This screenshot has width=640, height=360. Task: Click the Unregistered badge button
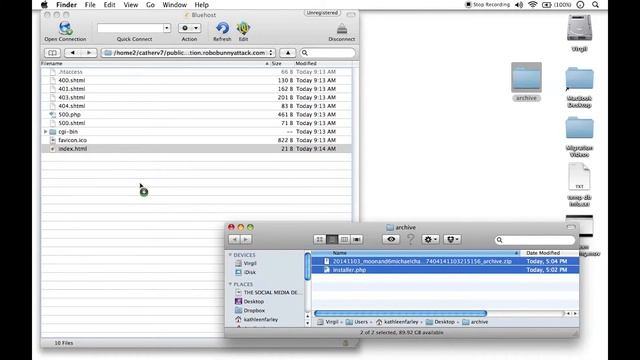click(322, 13)
